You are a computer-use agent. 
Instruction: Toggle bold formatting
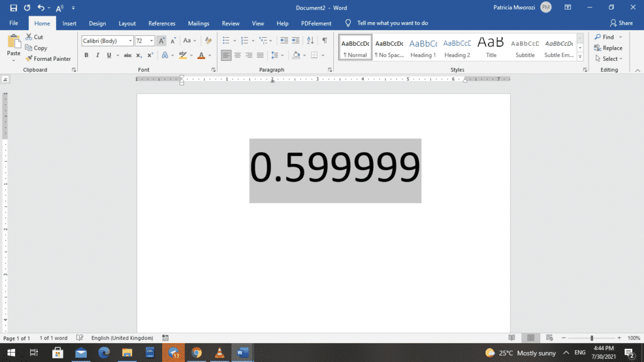[87, 55]
